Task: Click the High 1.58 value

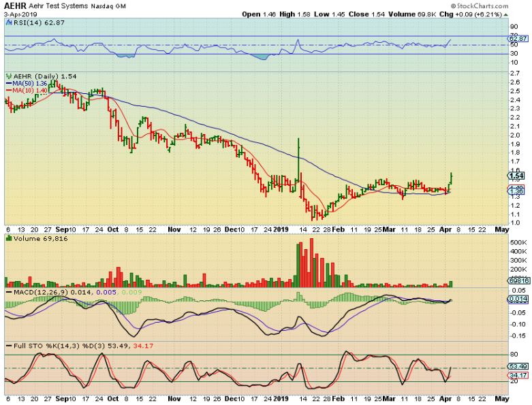Action: pos(295,14)
